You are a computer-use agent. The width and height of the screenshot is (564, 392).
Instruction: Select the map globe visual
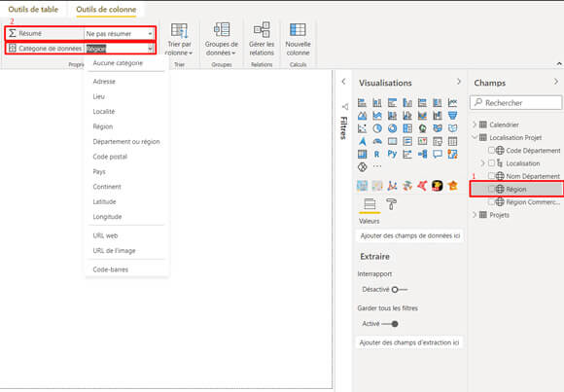coord(422,128)
